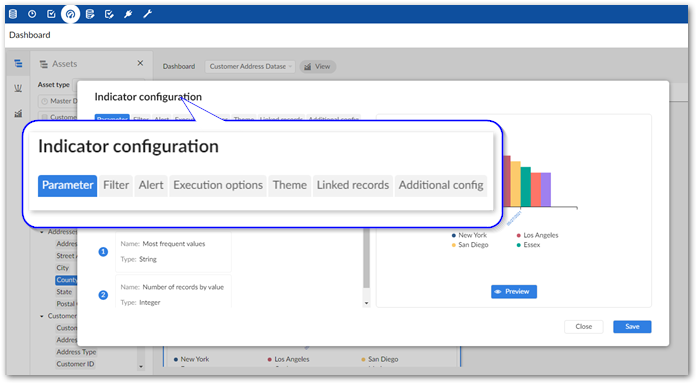Image resolution: width=697 pixels, height=384 pixels.
Task: Open the document list icon in top bar
Action: pyautogui.click(x=90, y=14)
